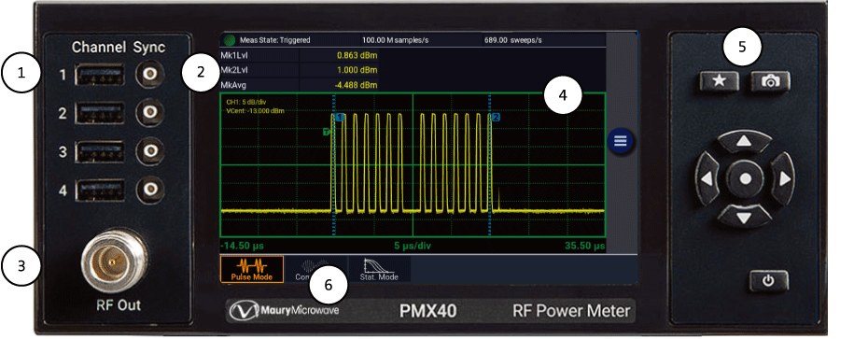This screenshot has height=339, width=868.
Task: Click the down arrow navigation key
Action: [744, 217]
